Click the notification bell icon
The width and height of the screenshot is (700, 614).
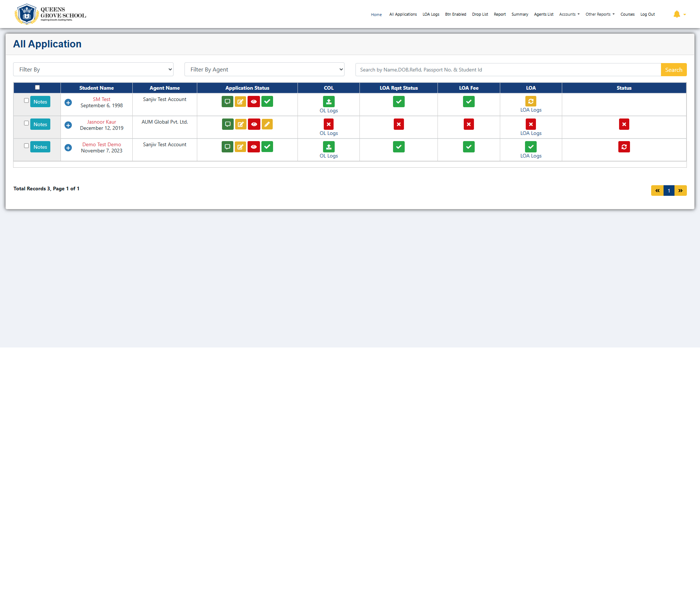[677, 14]
